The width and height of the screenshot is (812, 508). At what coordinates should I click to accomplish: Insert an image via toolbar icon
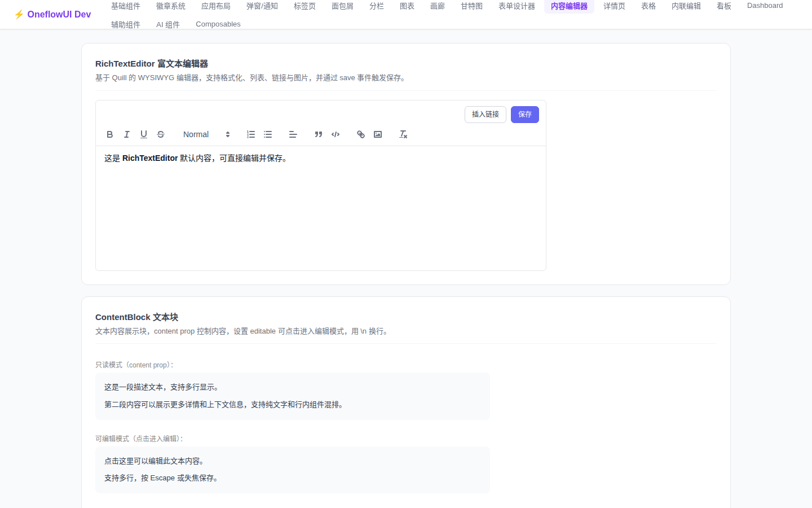click(x=378, y=134)
